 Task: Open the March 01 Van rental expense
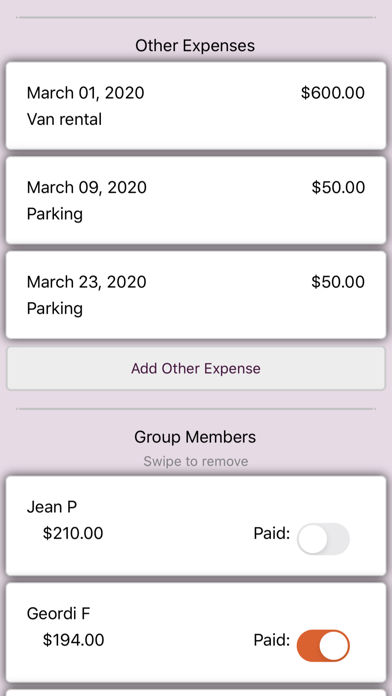[196, 106]
